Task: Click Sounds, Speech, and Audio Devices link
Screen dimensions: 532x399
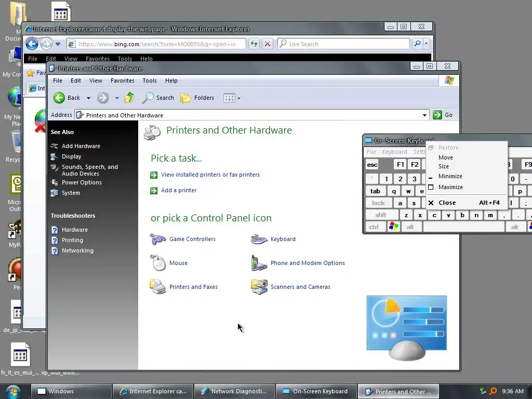Action: [x=90, y=170]
